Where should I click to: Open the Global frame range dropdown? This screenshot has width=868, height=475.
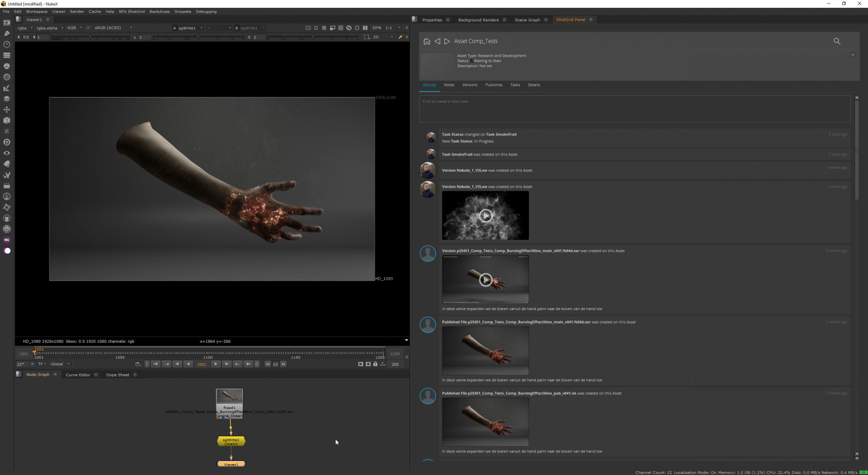(60, 364)
